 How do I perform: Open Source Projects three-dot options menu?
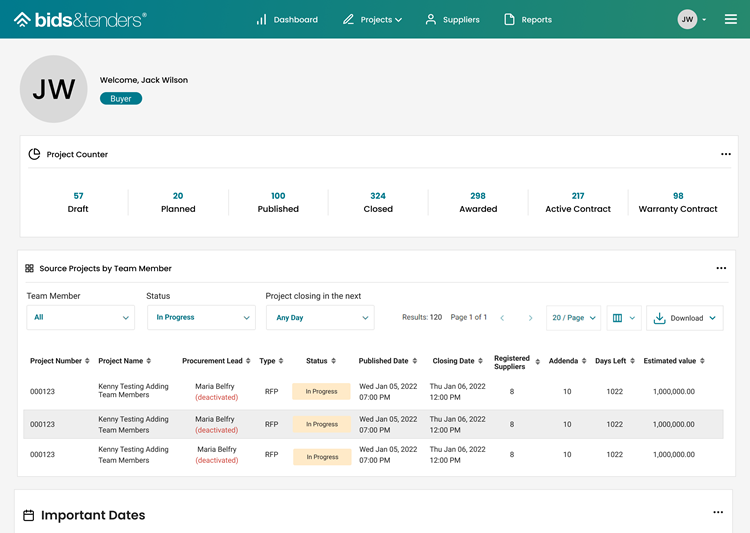pos(721,268)
